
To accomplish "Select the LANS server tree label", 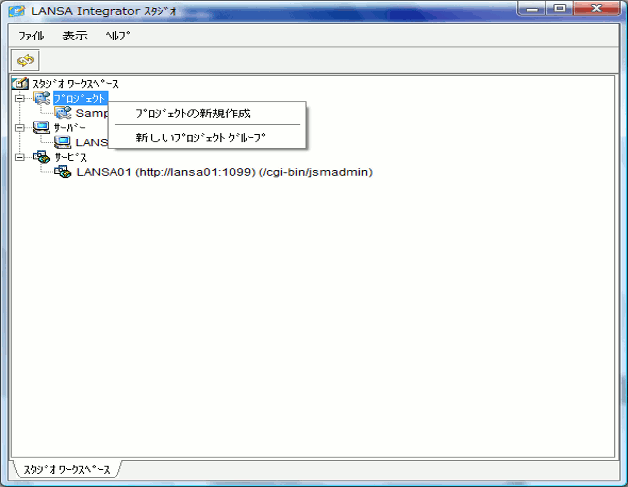I will (x=92, y=143).
